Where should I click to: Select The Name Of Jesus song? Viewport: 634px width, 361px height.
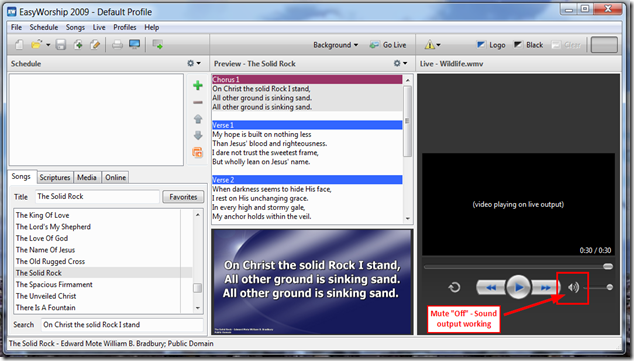coord(45,250)
